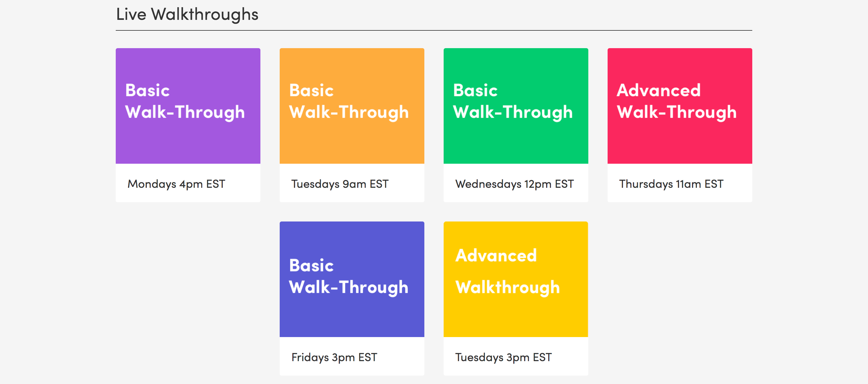Select the Live Walkthroughs heading
This screenshot has height=384, width=868.
[187, 14]
